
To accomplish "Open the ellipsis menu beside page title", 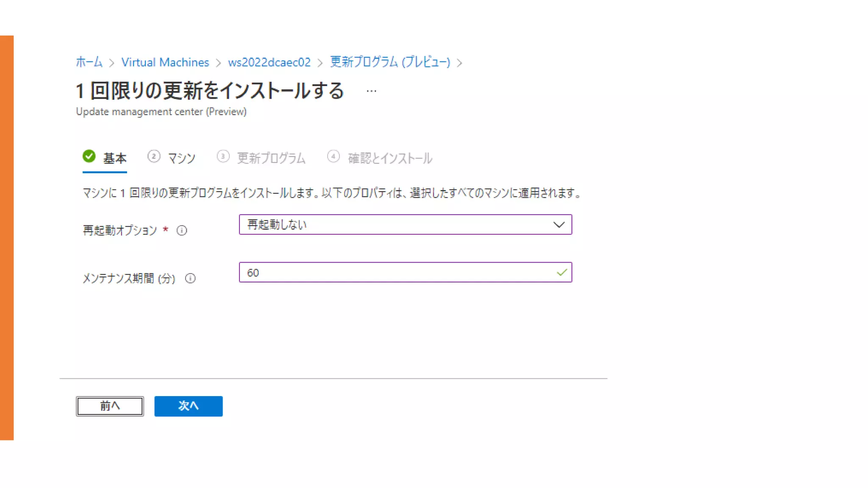I will pos(371,91).
